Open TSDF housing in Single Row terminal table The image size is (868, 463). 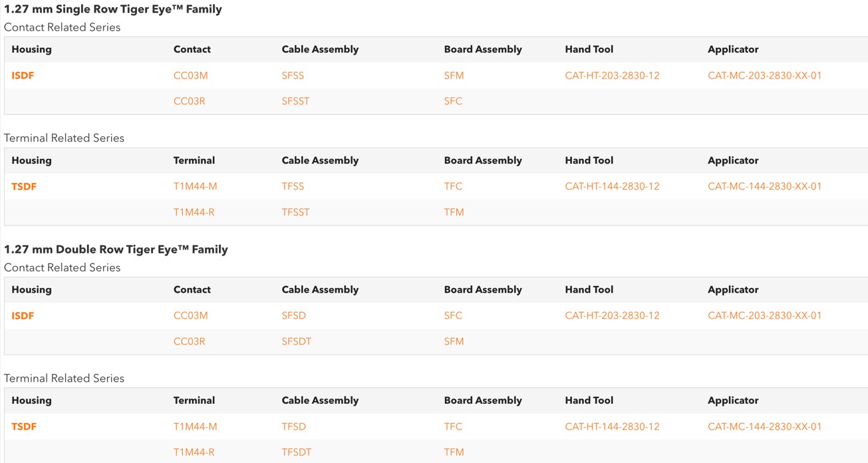(24, 187)
